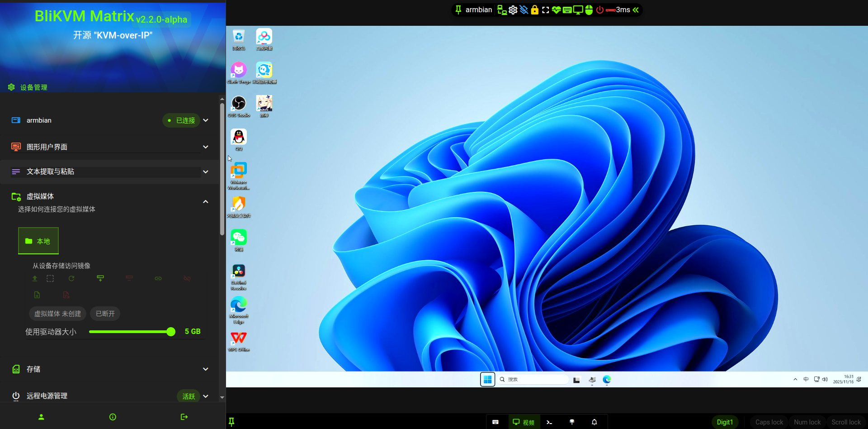This screenshot has height=429, width=868.
Task: Toggle the Num lock indicator
Action: [x=807, y=422]
